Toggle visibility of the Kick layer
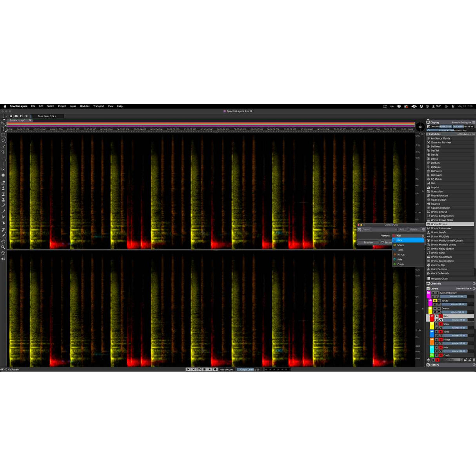This screenshot has width=476, height=476. pyautogui.click(x=437, y=316)
